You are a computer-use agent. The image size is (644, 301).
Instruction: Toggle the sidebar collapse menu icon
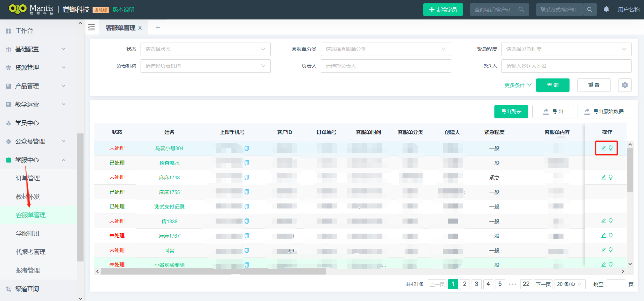91,27
